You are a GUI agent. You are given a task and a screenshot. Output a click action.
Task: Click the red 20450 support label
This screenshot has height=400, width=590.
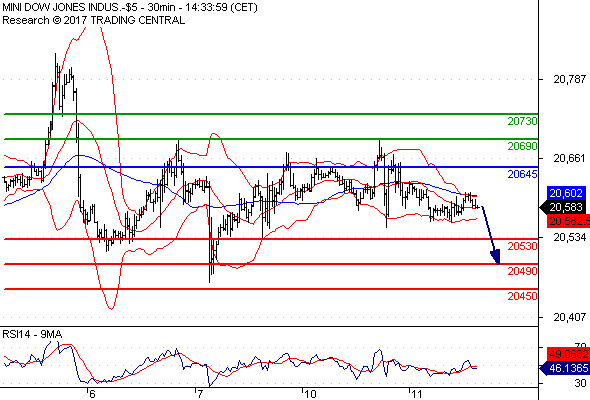point(522,296)
